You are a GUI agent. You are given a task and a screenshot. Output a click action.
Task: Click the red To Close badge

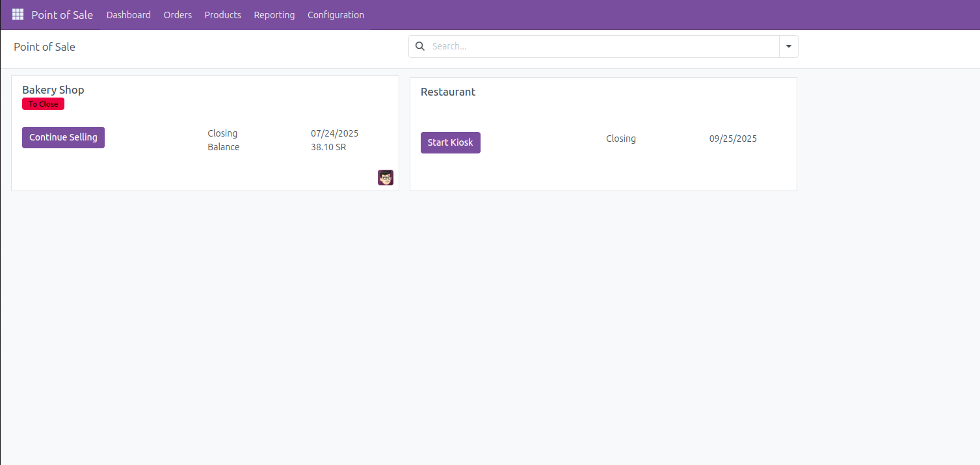tap(43, 104)
